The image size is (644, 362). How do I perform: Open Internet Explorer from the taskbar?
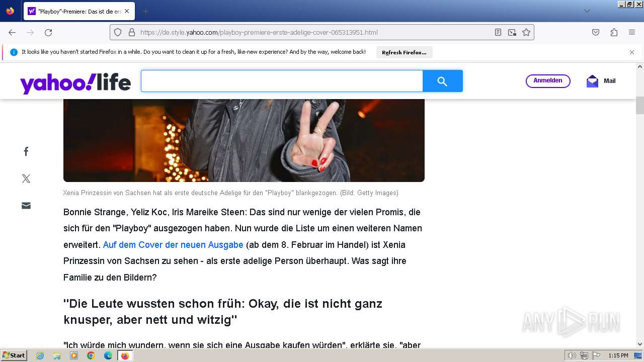pyautogui.click(x=40, y=355)
